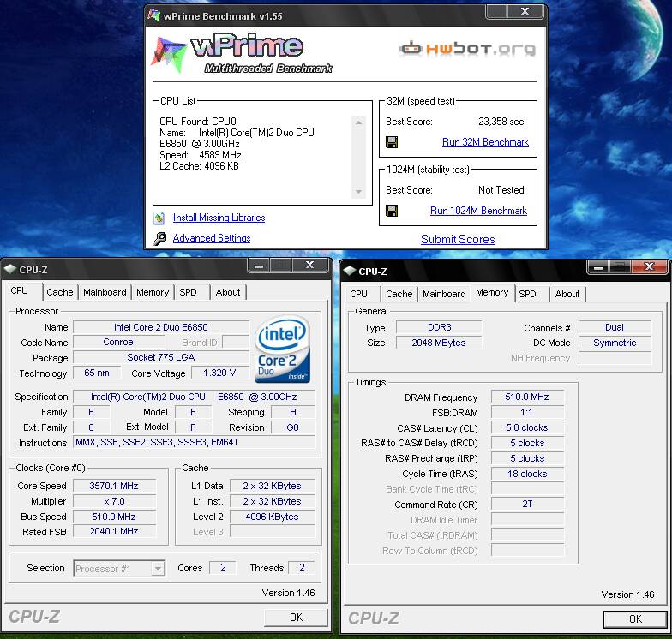The image size is (672, 639).
Task: Switch to CPU tab in right CPU-Z
Action: click(x=358, y=294)
